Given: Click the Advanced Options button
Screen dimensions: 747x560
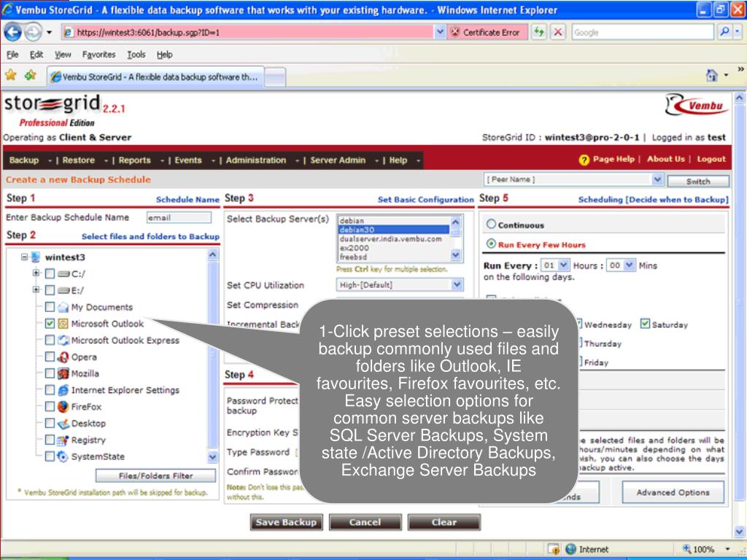Looking at the screenshot, I should click(x=673, y=492).
